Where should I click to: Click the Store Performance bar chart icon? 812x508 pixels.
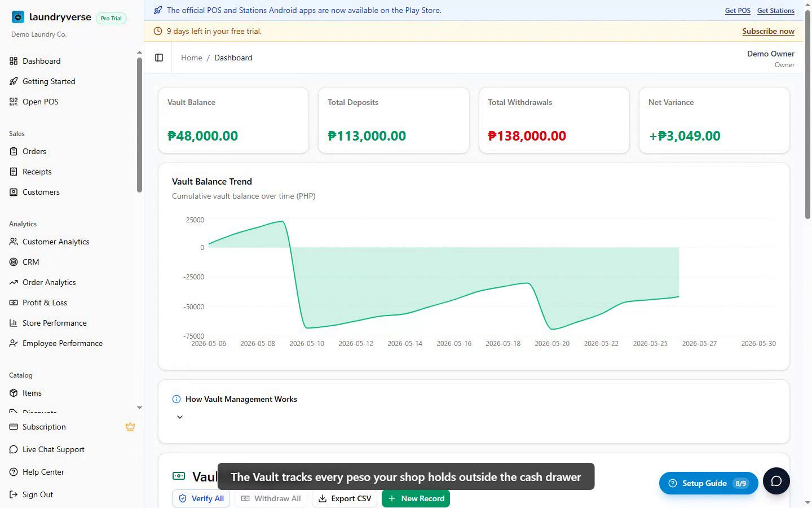point(14,323)
